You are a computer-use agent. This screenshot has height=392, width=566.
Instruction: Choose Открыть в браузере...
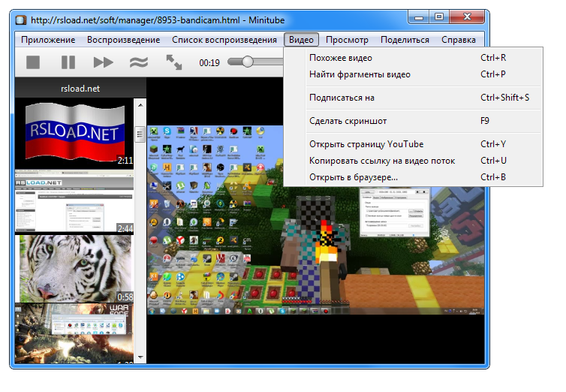(x=414, y=177)
